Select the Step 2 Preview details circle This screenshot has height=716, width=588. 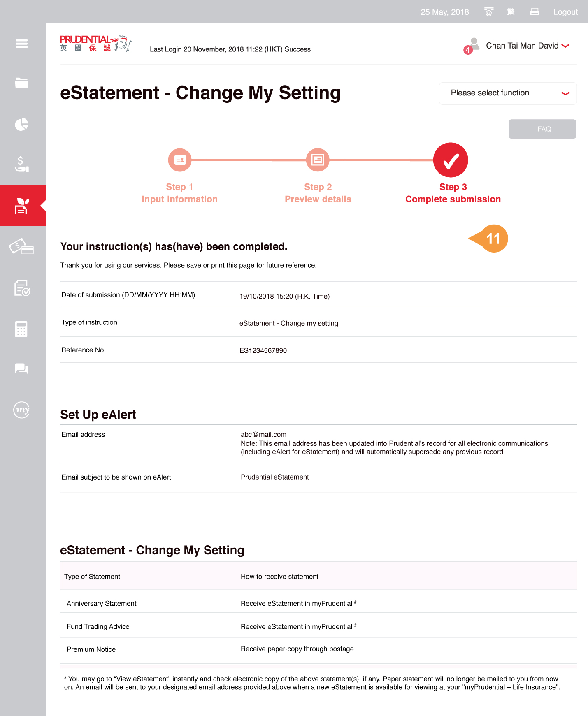pyautogui.click(x=318, y=160)
